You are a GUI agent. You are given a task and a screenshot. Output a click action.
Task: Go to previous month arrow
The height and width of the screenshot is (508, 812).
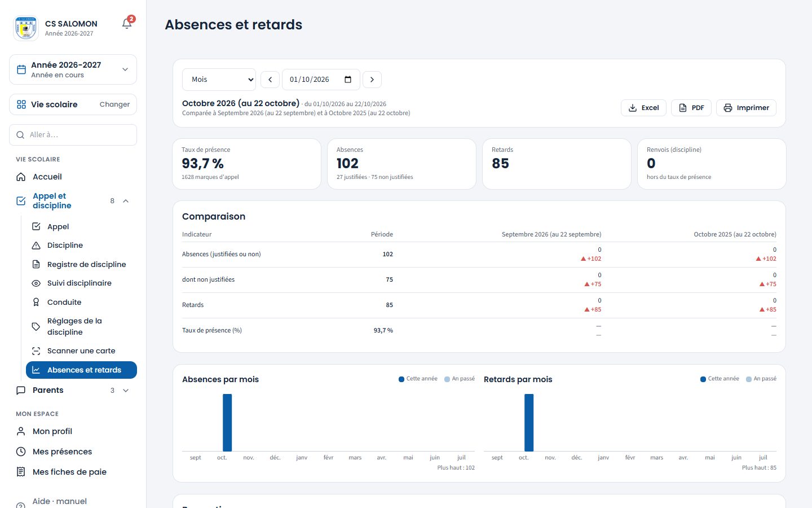pos(270,80)
